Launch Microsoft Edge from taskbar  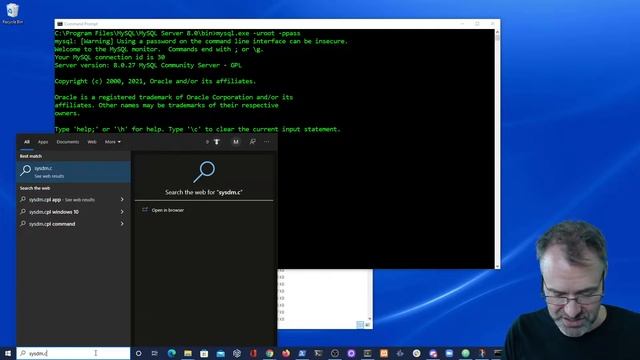(x=171, y=353)
